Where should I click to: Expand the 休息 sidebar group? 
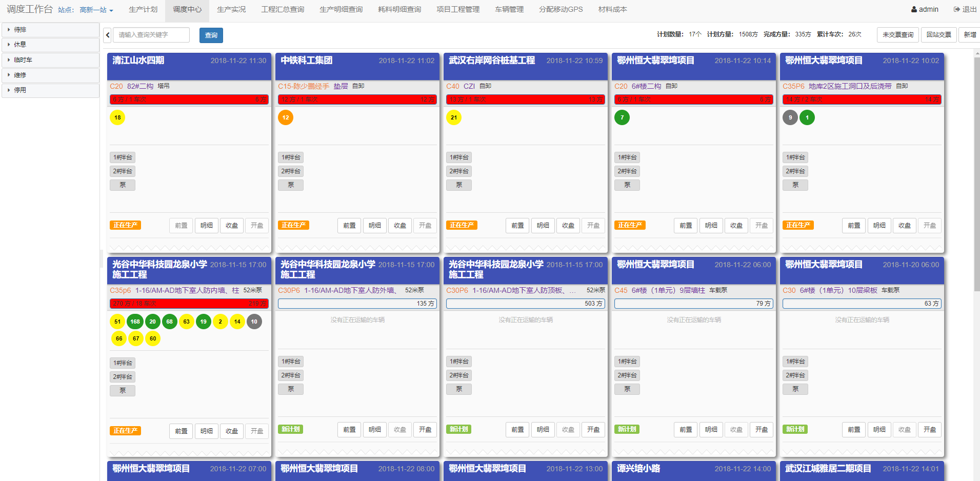pyautogui.click(x=50, y=45)
